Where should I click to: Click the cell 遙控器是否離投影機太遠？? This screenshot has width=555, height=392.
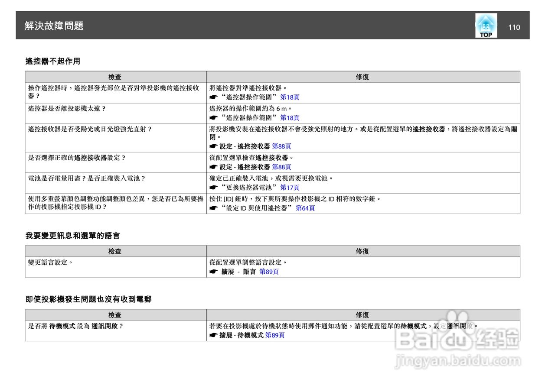115,113
